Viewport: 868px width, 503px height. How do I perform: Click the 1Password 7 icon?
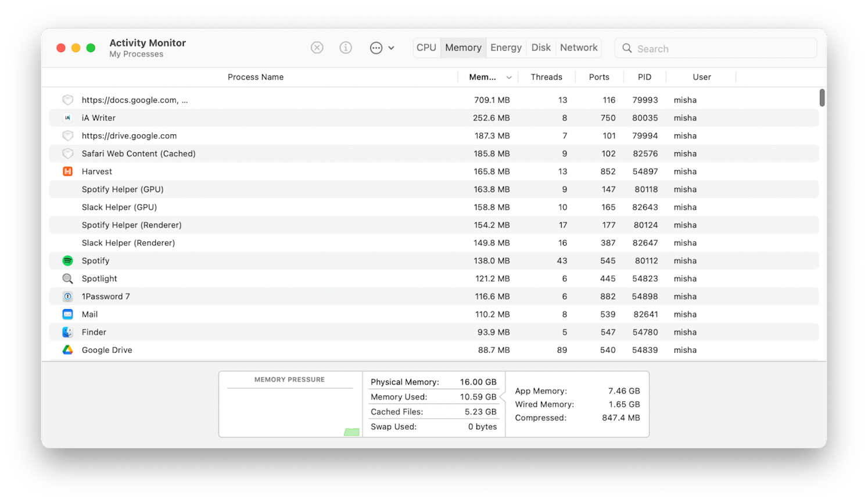click(67, 296)
